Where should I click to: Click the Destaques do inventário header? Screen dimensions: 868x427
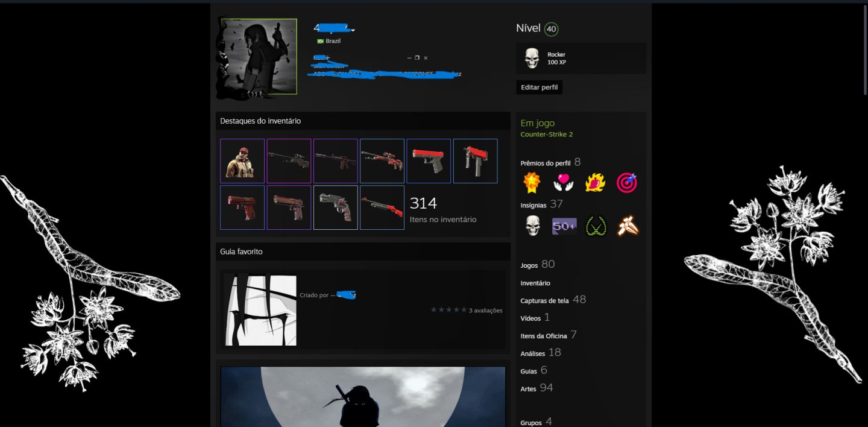click(363, 121)
